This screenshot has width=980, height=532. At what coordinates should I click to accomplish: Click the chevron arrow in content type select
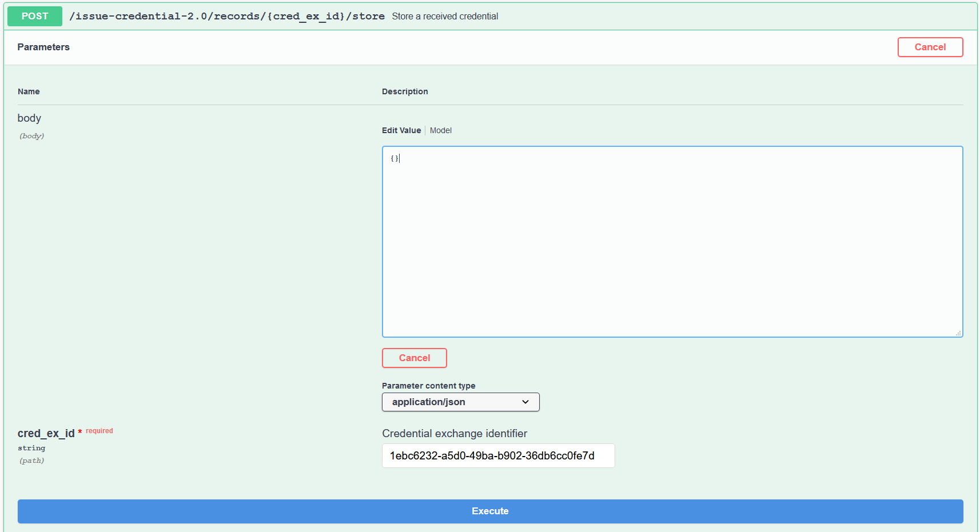tap(525, 402)
